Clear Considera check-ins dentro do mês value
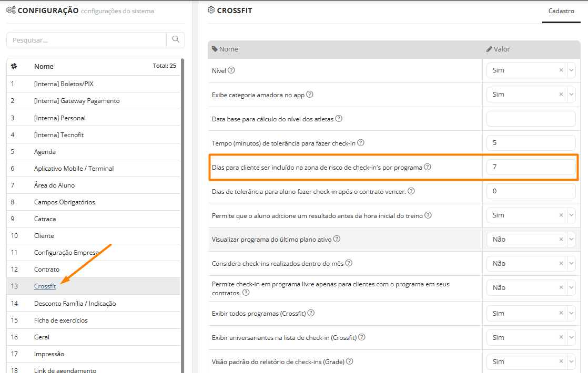The image size is (588, 373). [x=561, y=263]
